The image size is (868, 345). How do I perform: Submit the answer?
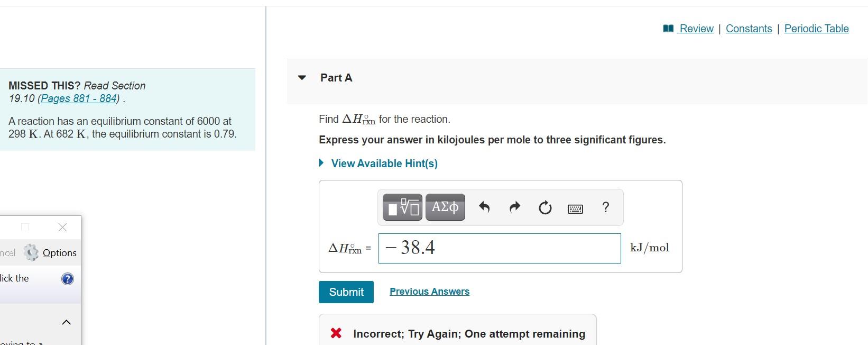pyautogui.click(x=346, y=292)
